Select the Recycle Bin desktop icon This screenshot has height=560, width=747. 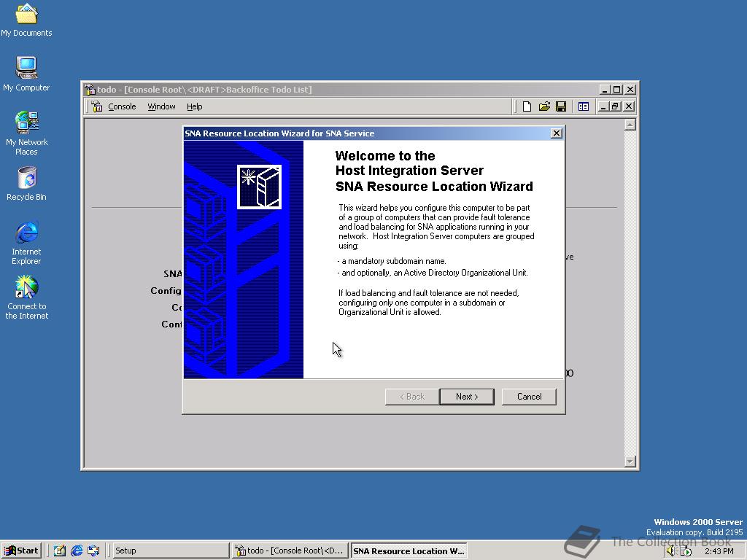pyautogui.click(x=26, y=184)
